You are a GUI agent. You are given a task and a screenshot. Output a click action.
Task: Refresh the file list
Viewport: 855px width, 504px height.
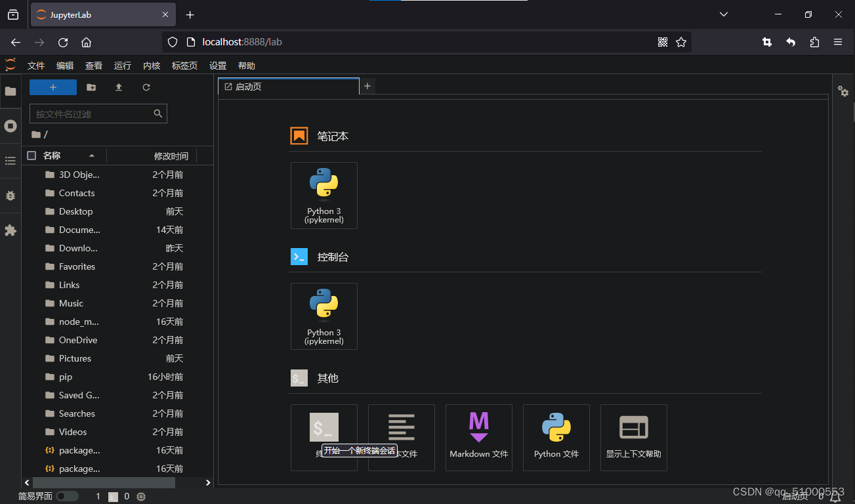tap(146, 87)
